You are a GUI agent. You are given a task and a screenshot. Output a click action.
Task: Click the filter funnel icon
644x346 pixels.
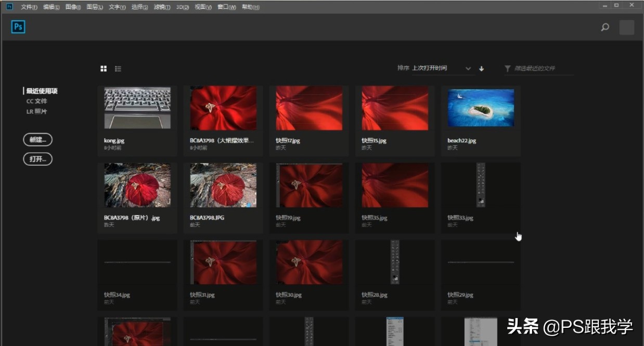(507, 68)
